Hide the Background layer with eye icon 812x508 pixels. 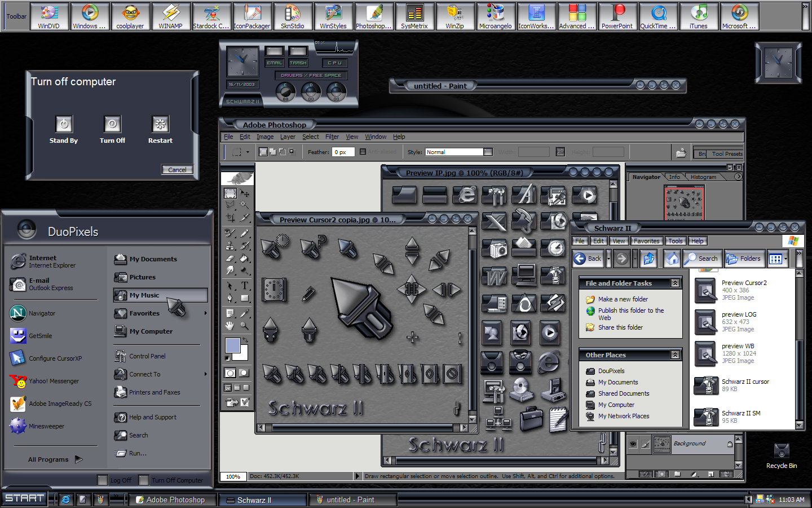tap(633, 444)
